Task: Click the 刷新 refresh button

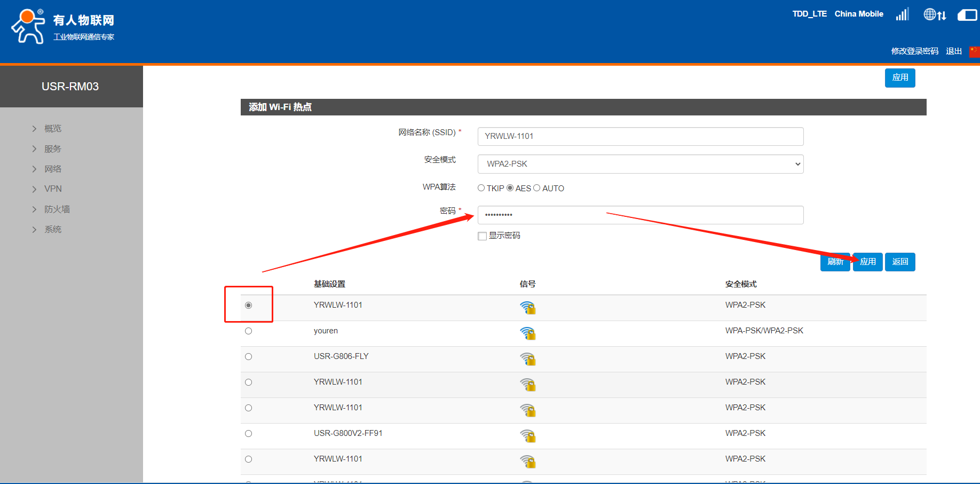Action: tap(835, 262)
